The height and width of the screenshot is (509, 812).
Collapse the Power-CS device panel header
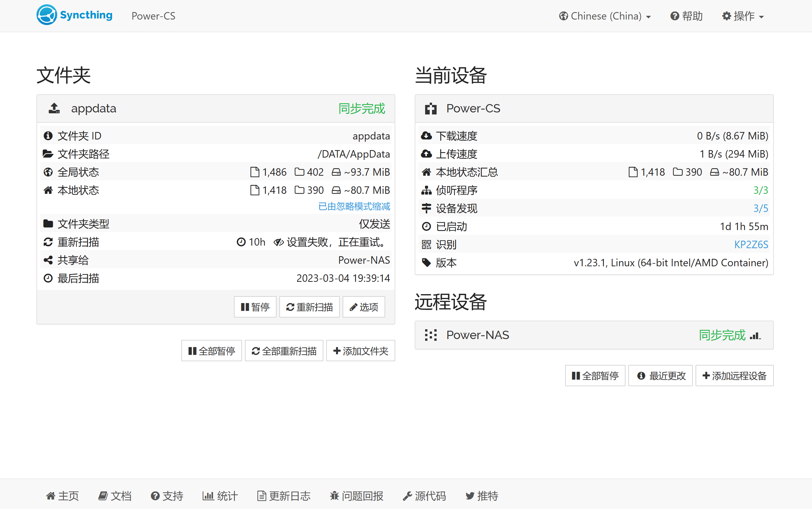click(594, 108)
